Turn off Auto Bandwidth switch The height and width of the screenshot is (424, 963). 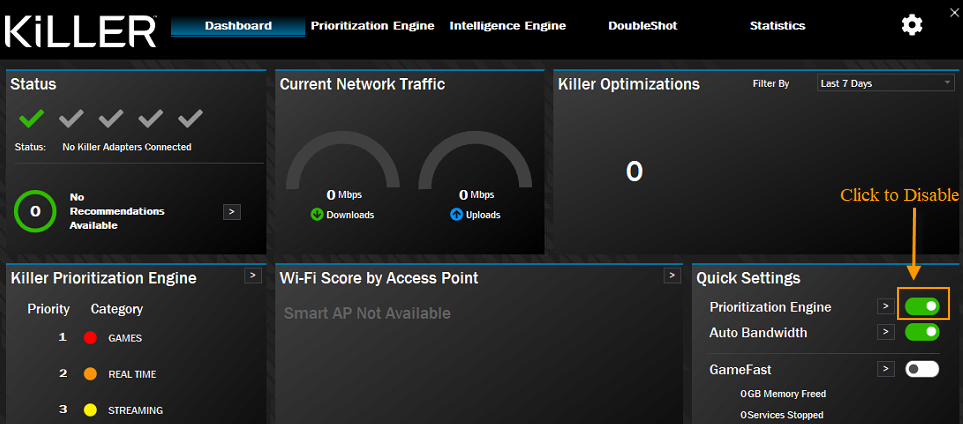922,332
